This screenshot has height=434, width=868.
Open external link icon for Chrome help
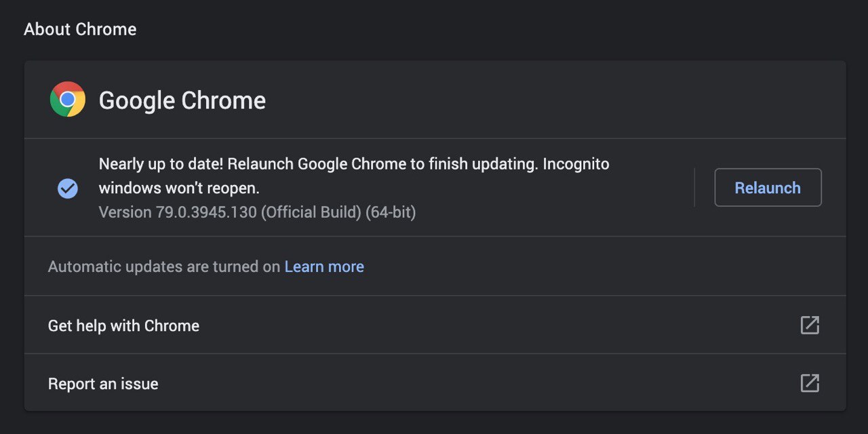pyautogui.click(x=810, y=325)
